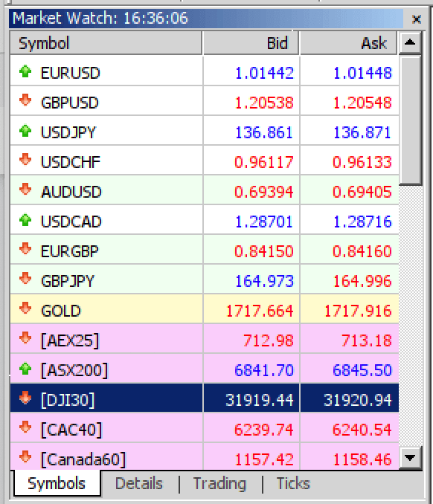This screenshot has height=504, width=433.
Task: Select the USDCHF symbol name
Action: (x=71, y=162)
